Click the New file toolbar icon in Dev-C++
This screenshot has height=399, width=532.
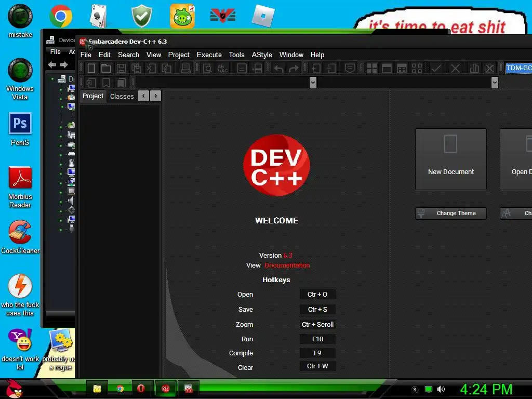click(91, 68)
